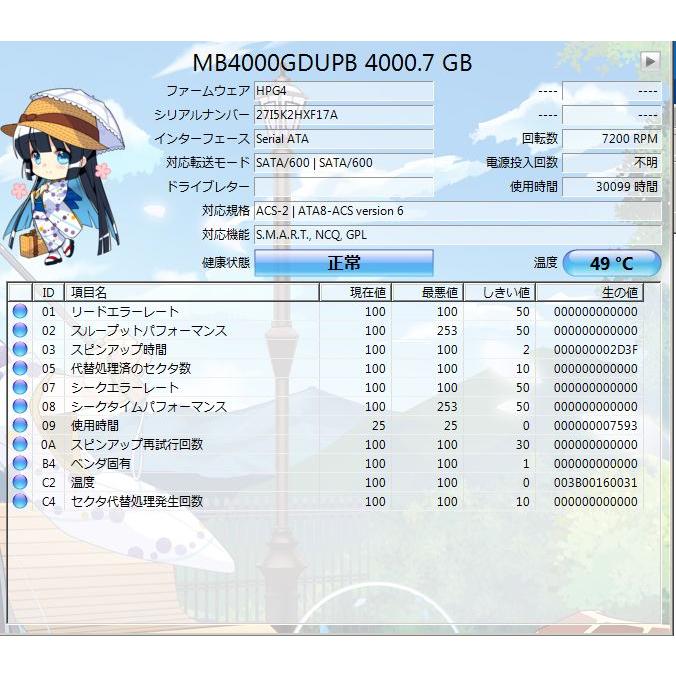
Task: Click the transfer mode field SATA/600 | SATA/600
Action: point(344,163)
